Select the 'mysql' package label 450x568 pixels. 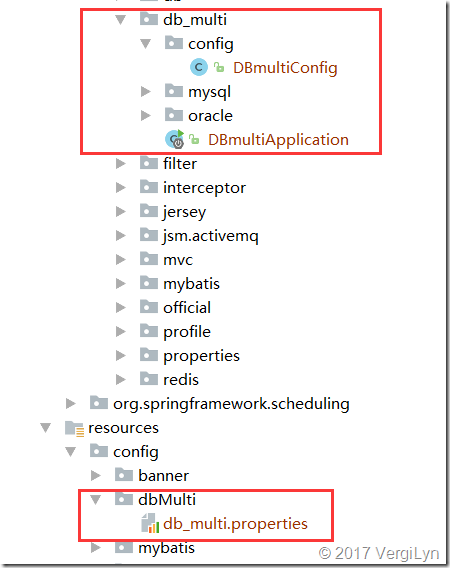point(209,92)
